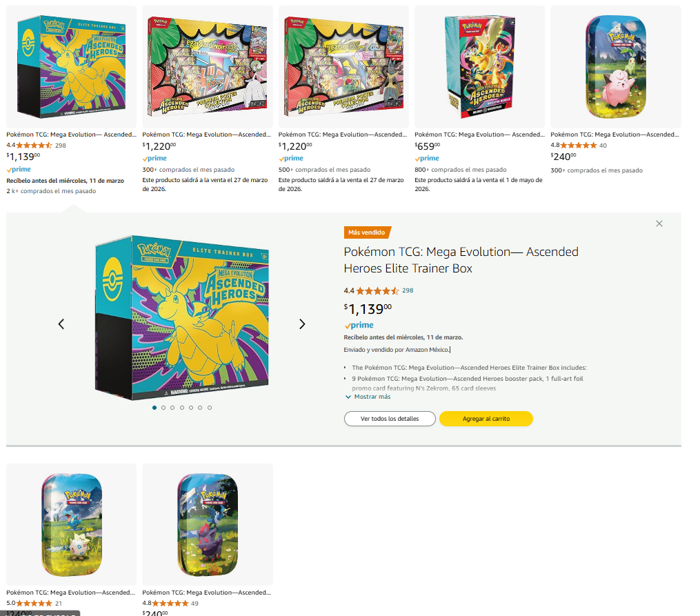Open Elite Trainer Box title in panel
Image resolution: width=700 pixels, height=616 pixels.
pos(461,260)
